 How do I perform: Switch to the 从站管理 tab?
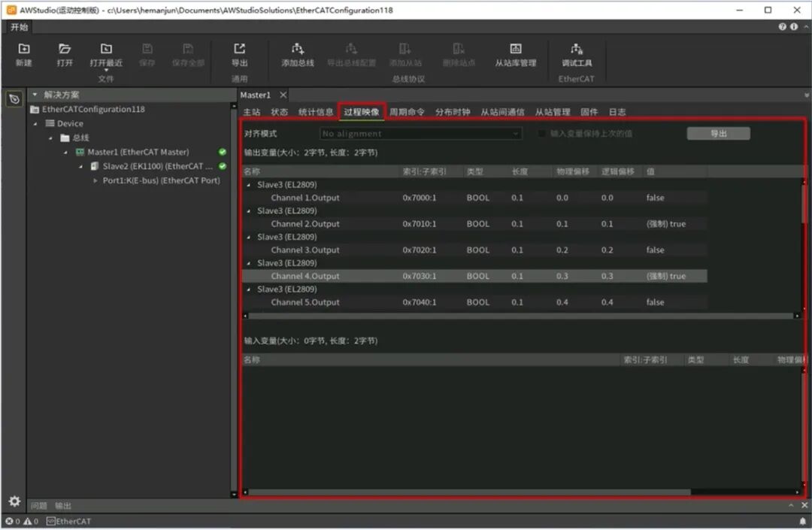pyautogui.click(x=552, y=112)
